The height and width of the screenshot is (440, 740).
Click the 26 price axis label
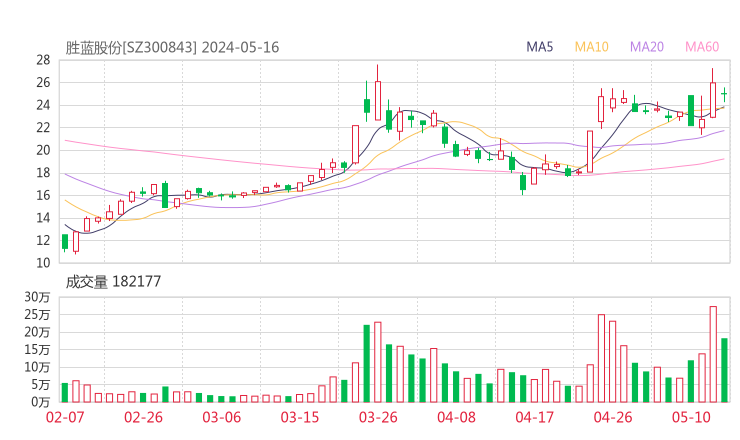click(x=43, y=83)
